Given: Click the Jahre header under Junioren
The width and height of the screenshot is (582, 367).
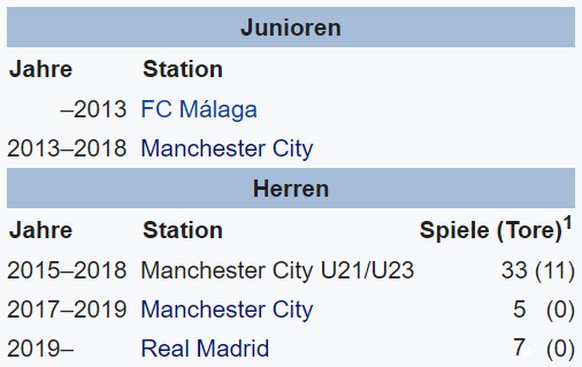Looking at the screenshot, I should (x=41, y=69).
